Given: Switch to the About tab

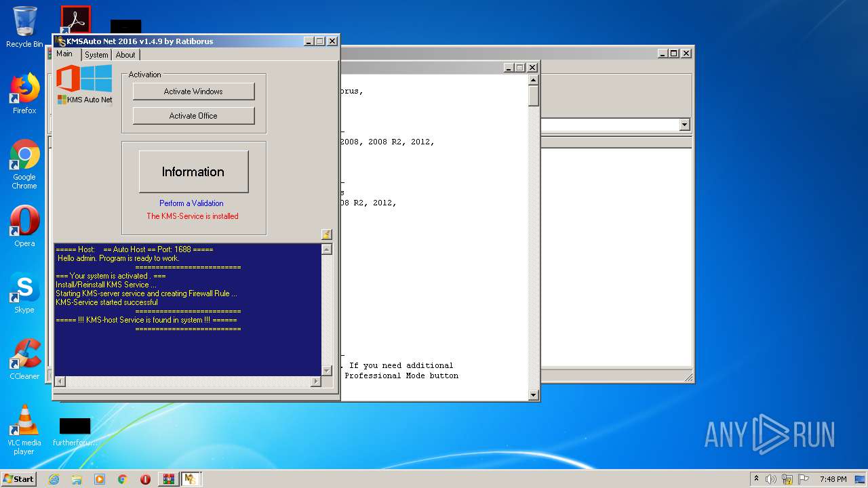Looking at the screenshot, I should click(125, 55).
